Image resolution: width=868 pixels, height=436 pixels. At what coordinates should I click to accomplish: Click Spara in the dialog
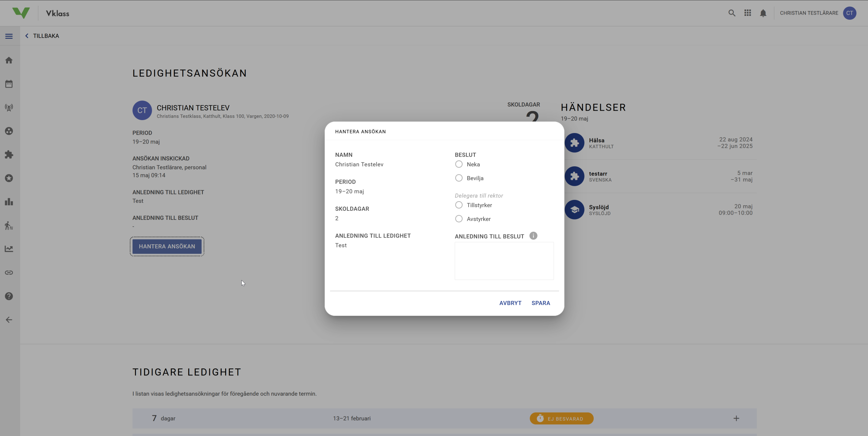click(540, 303)
